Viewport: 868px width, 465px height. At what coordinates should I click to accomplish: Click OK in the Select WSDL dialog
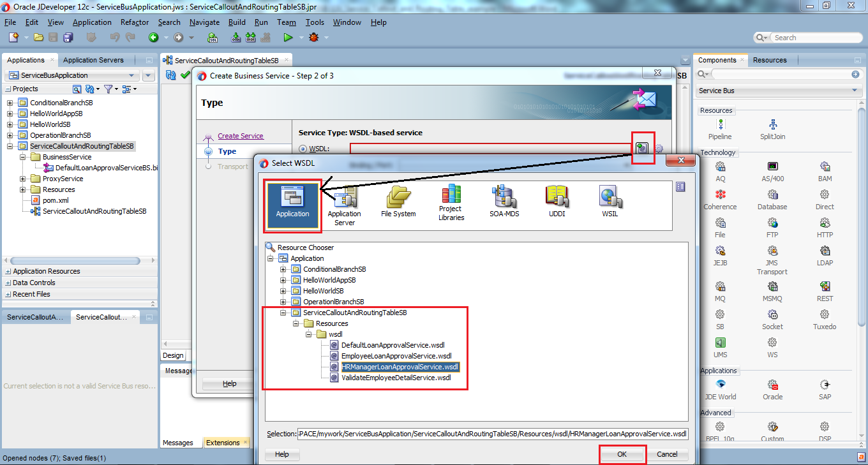[622, 454]
